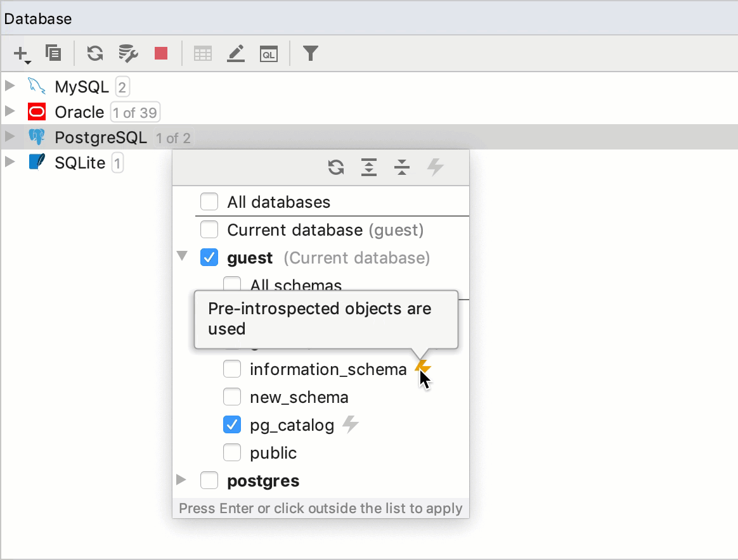Duplicate the selected data source
Viewport: 738px width, 560px height.
[x=53, y=53]
